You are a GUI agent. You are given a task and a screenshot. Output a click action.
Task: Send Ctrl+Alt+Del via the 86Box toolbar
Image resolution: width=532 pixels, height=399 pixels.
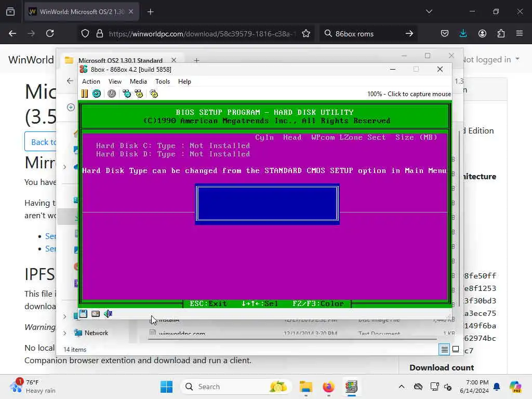point(127,94)
